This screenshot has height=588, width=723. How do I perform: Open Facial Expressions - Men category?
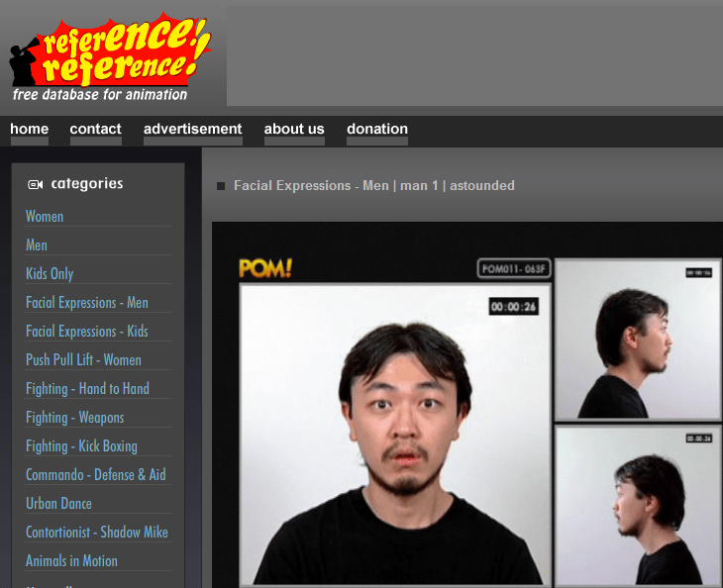(87, 302)
